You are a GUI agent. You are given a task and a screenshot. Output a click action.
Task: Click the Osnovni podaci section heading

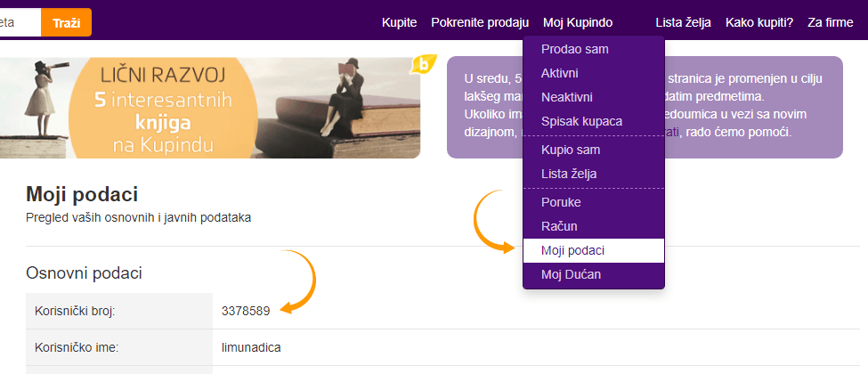85,273
